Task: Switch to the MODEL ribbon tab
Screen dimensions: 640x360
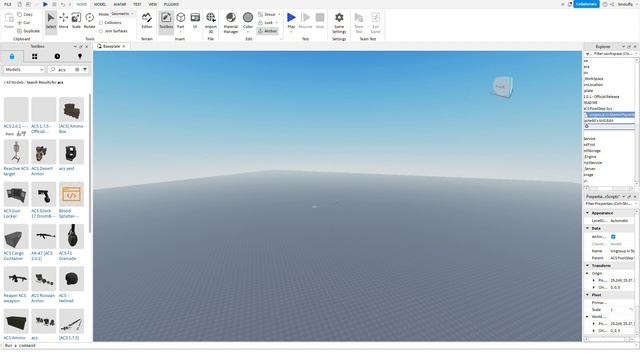Action: [100, 4]
